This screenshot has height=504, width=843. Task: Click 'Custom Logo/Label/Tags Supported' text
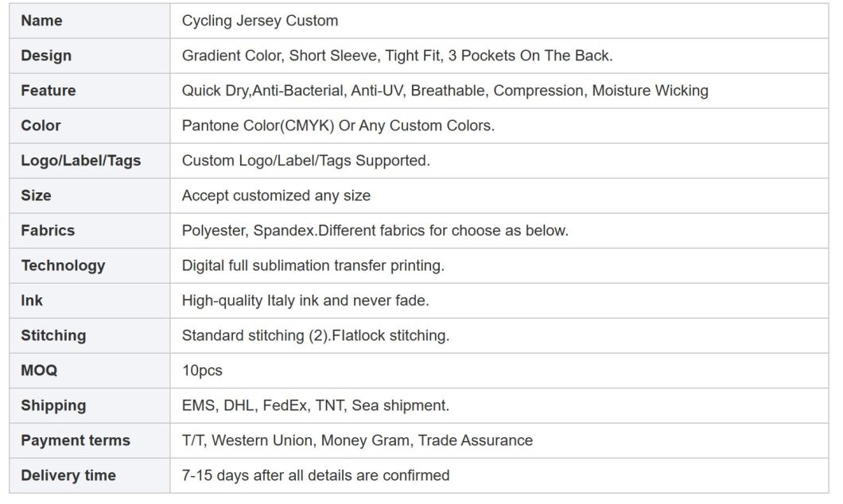click(305, 161)
